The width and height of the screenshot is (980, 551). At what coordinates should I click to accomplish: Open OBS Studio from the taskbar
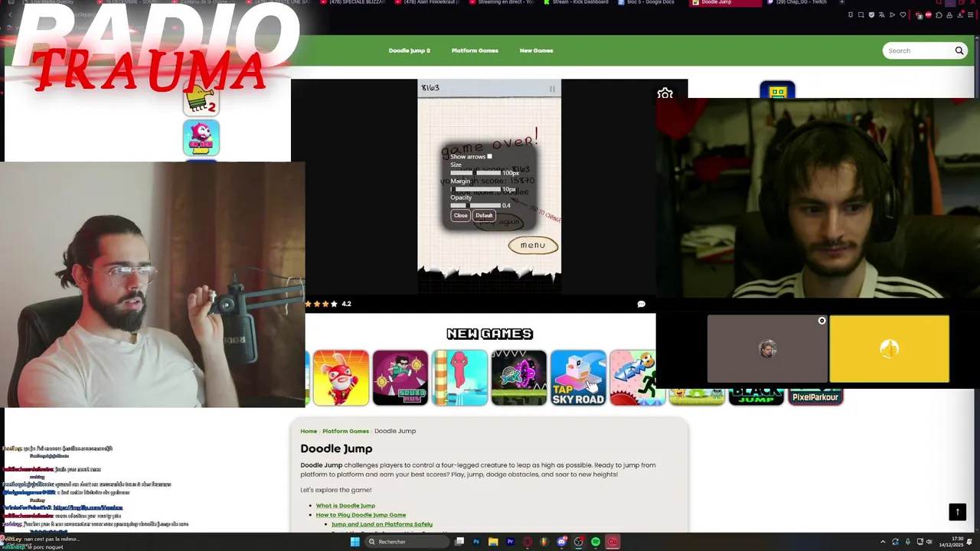pyautogui.click(x=578, y=542)
